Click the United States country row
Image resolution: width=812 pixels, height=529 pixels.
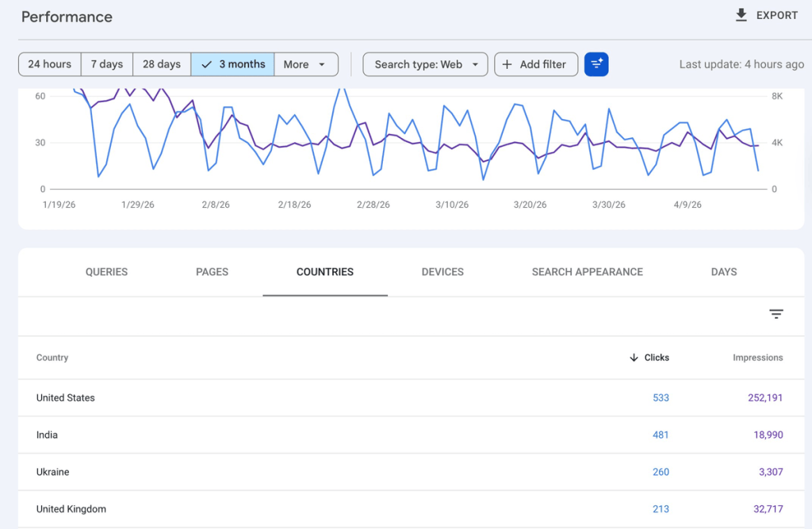coord(66,398)
